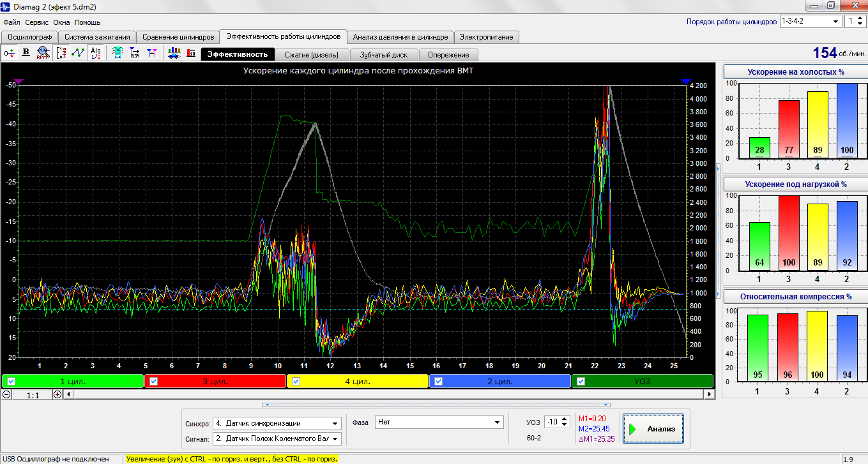This screenshot has height=464, width=868.
Task: Click the green bar 28 in idle acceleration chart
Action: (x=759, y=148)
